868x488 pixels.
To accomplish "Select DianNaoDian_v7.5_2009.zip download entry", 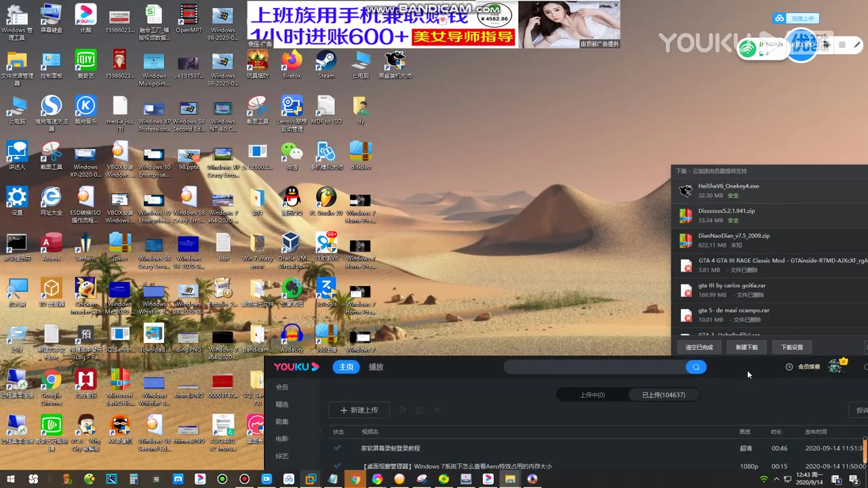I will (770, 241).
